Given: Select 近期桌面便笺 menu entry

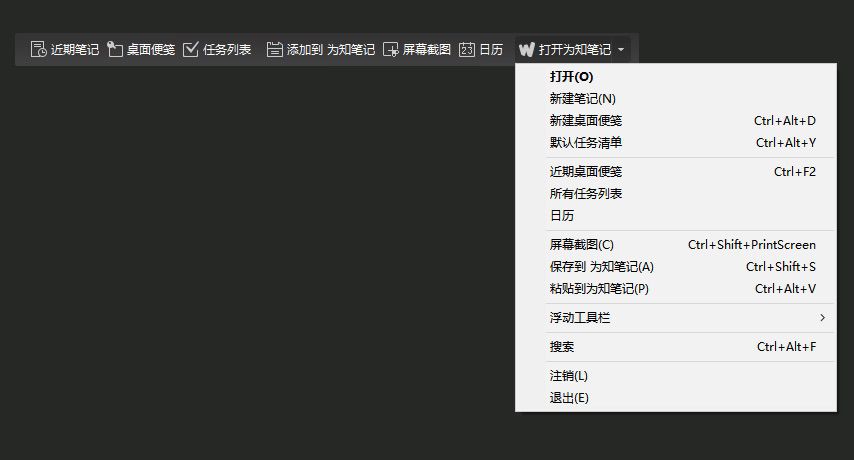Looking at the screenshot, I should click(675, 171).
